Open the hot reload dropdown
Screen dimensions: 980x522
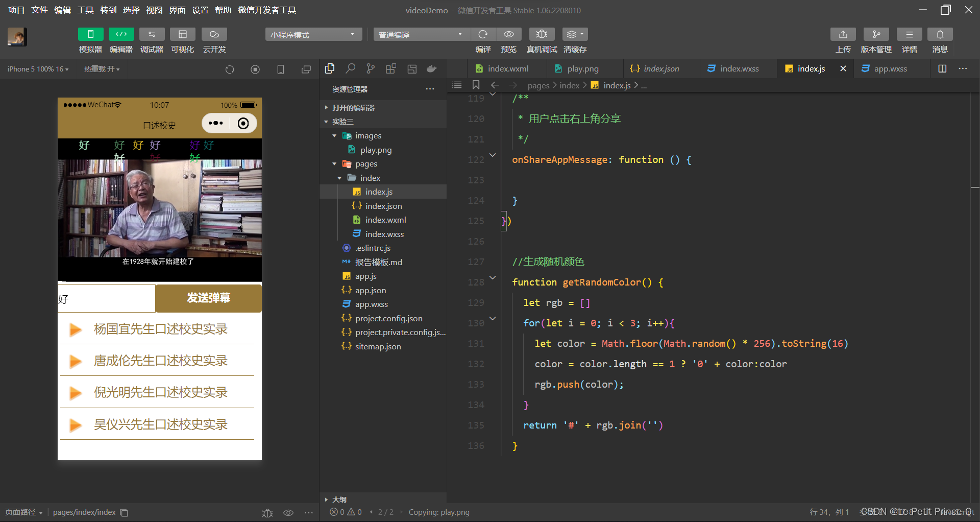[x=102, y=69]
